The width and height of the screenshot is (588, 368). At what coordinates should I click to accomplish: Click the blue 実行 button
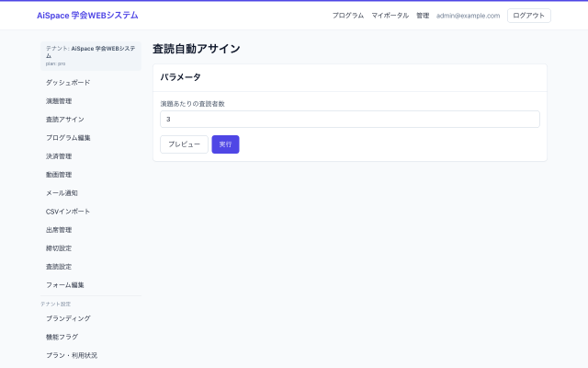225,144
